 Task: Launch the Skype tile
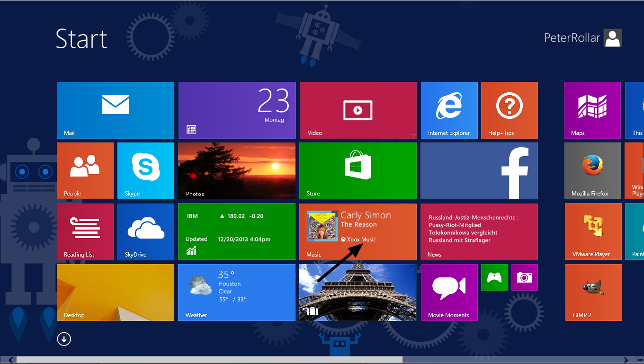tap(146, 171)
